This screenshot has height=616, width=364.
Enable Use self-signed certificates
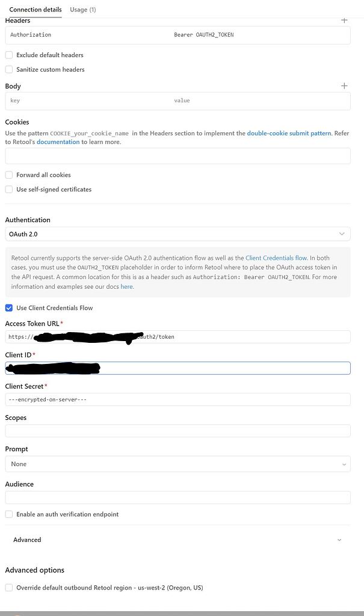click(8, 188)
